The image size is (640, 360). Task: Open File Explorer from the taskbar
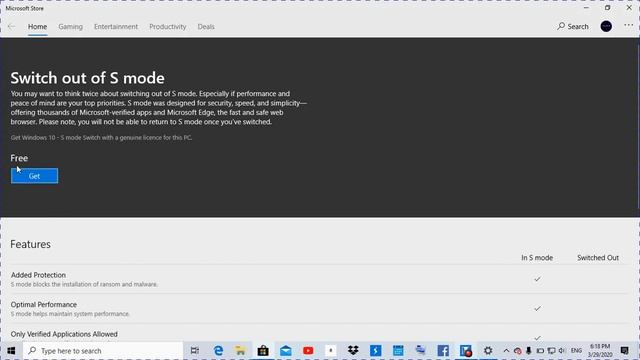pyautogui.click(x=240, y=351)
